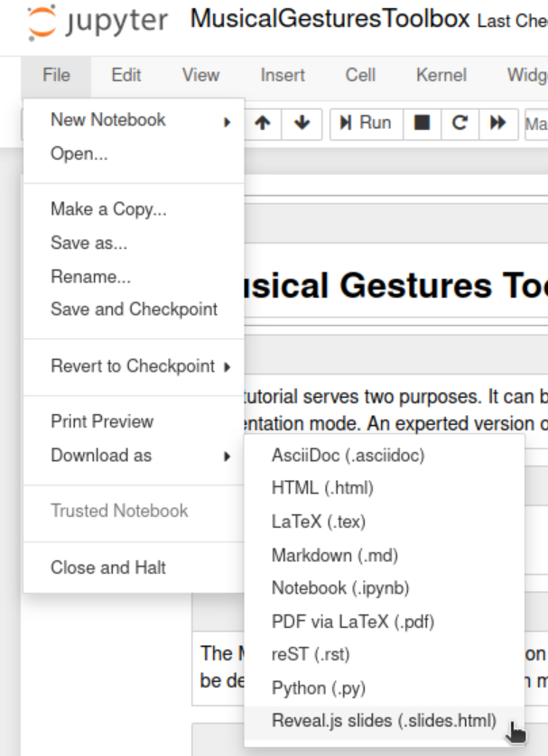This screenshot has height=756, width=548.
Task: Open the Insert menu
Action: (283, 75)
